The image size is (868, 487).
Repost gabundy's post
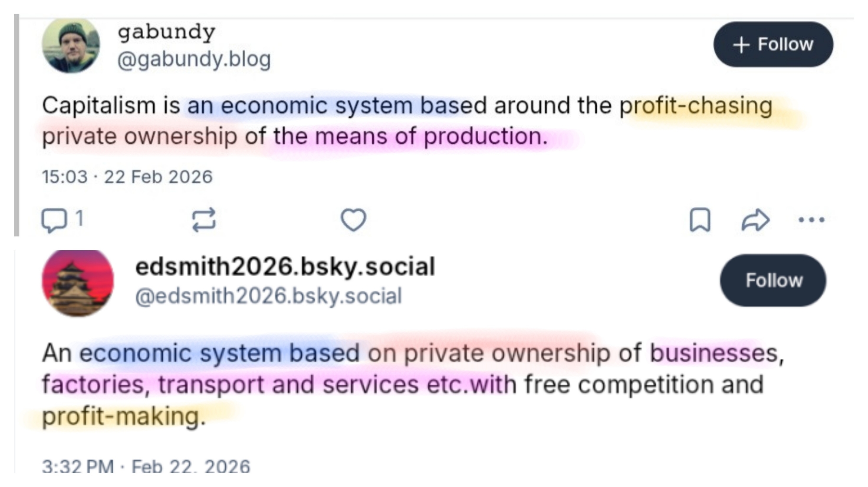point(204,219)
